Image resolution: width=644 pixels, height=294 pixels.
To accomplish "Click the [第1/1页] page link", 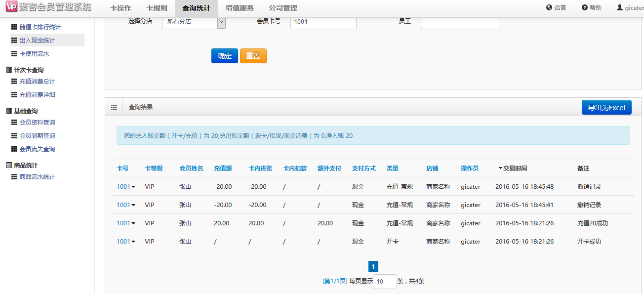I will [x=335, y=281].
